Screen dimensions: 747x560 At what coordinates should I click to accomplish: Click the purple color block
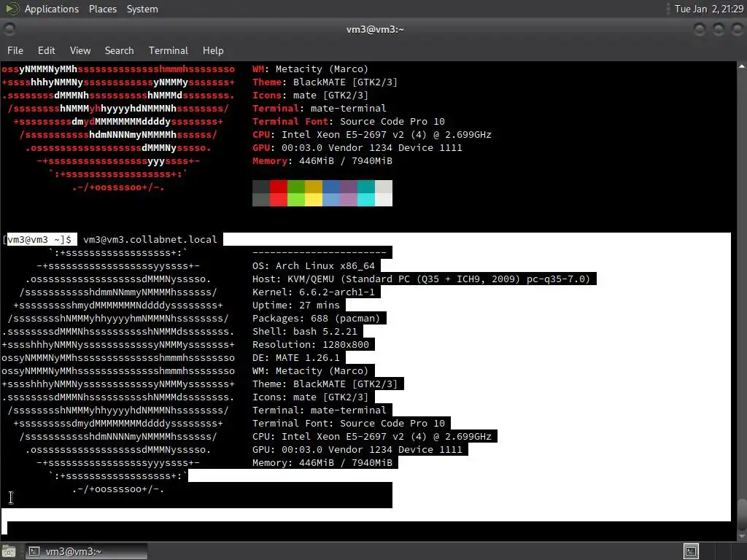coord(349,187)
